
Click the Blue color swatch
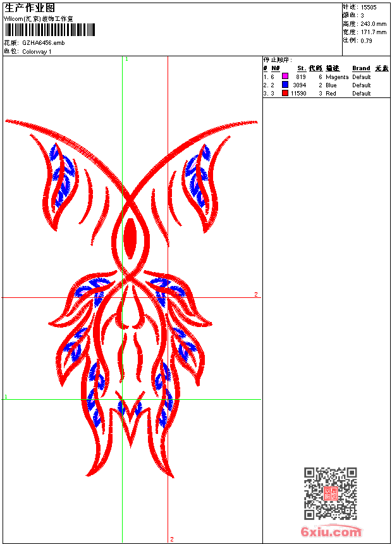coord(285,85)
